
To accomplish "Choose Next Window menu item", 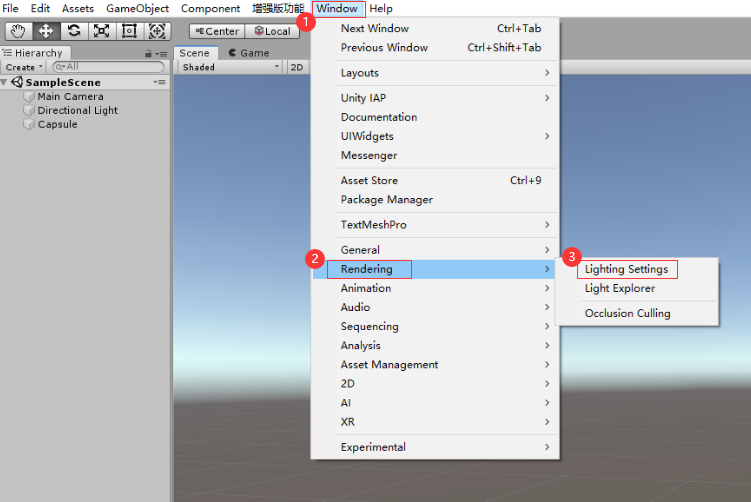I will (435, 28).
